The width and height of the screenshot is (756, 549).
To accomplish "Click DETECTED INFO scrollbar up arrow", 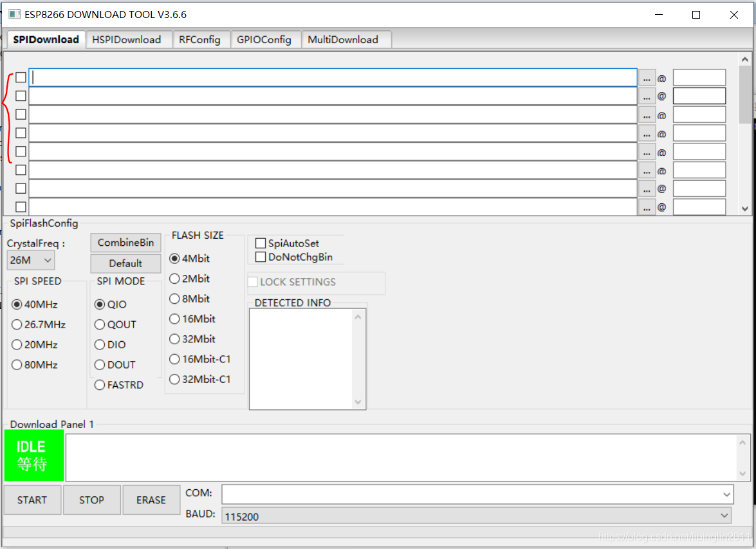I will coord(358,317).
